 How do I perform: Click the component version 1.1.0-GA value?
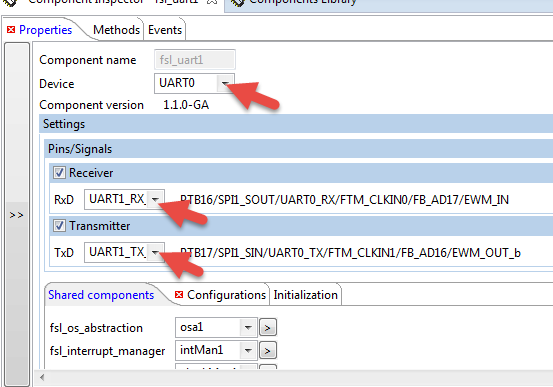pyautogui.click(x=186, y=105)
